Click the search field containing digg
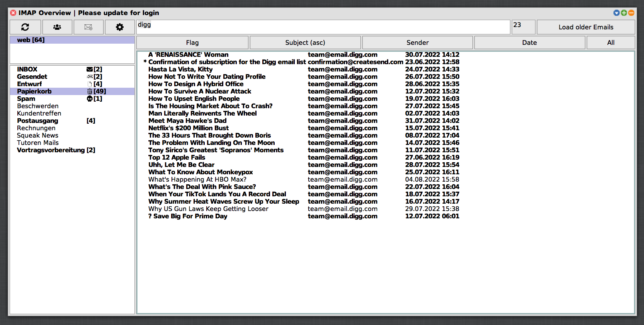The width and height of the screenshot is (644, 325). (x=323, y=27)
